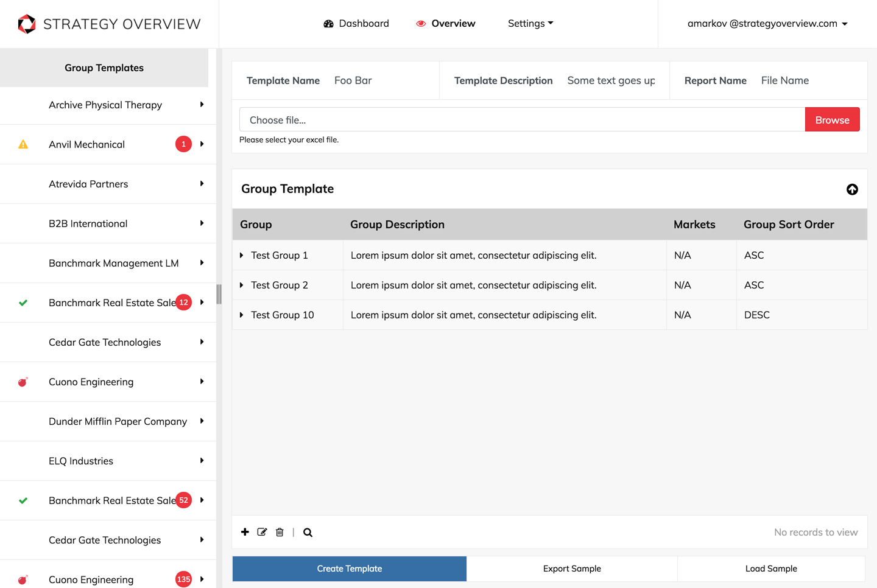This screenshot has height=588, width=877.
Task: Click the red Browse button
Action: click(x=832, y=120)
